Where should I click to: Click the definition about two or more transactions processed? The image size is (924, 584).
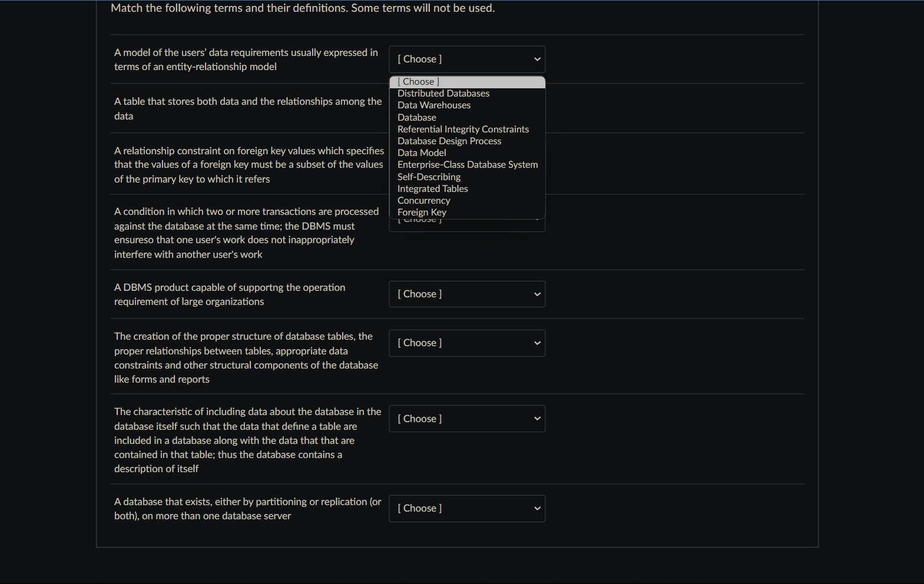point(247,233)
